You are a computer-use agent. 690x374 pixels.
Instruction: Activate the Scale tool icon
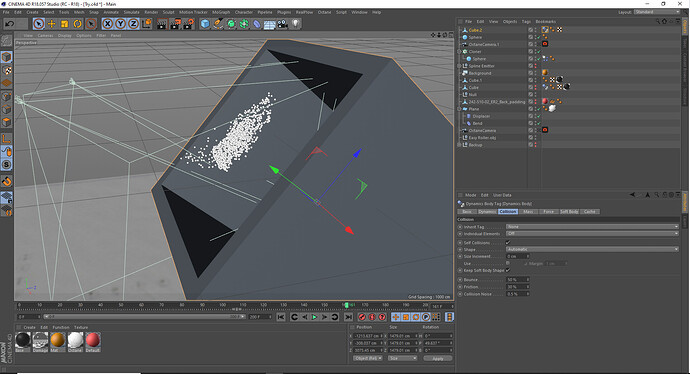[x=65, y=24]
